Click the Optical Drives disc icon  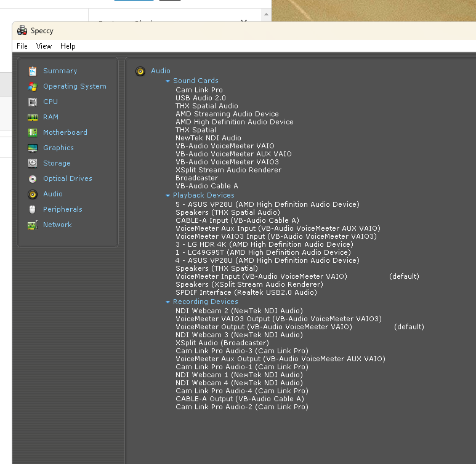pos(33,179)
